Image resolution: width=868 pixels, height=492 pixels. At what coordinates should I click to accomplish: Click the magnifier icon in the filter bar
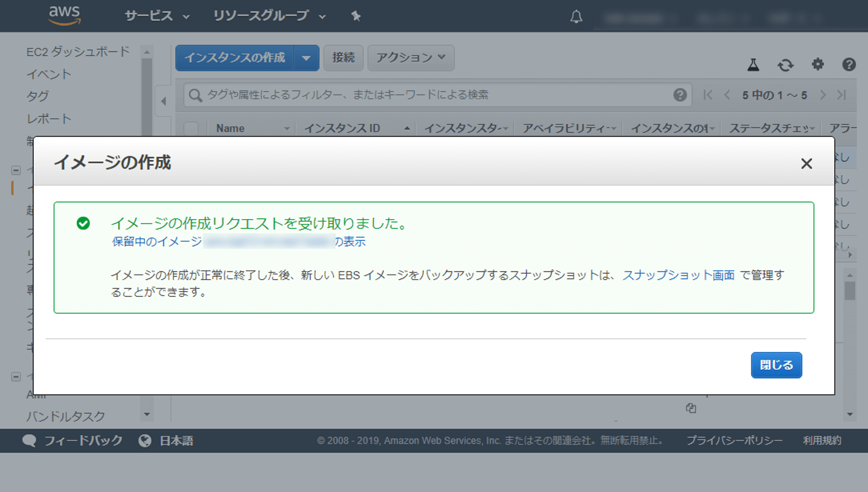tap(195, 95)
